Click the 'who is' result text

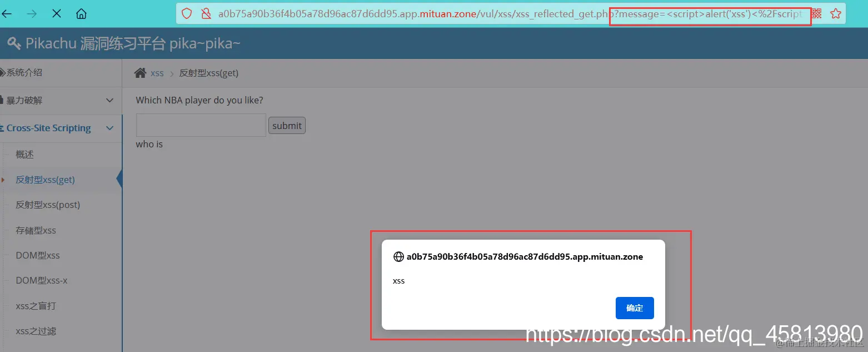point(149,144)
